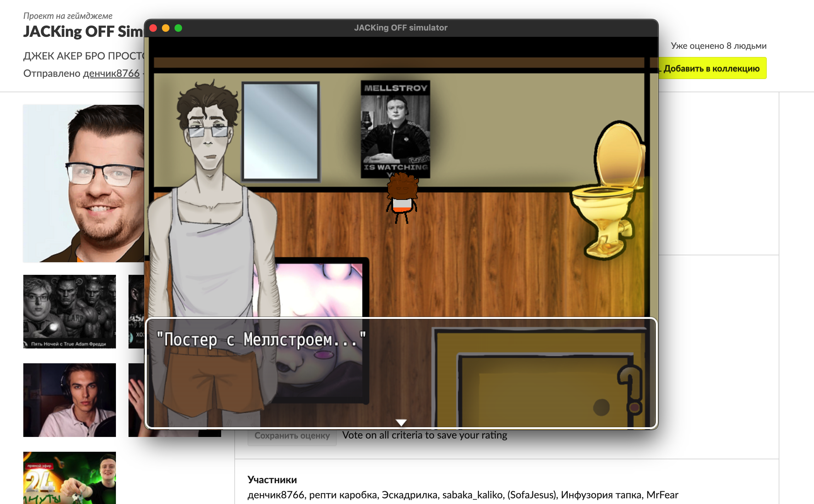
Task: Click the mirror on the game wall
Action: pyautogui.click(x=280, y=131)
